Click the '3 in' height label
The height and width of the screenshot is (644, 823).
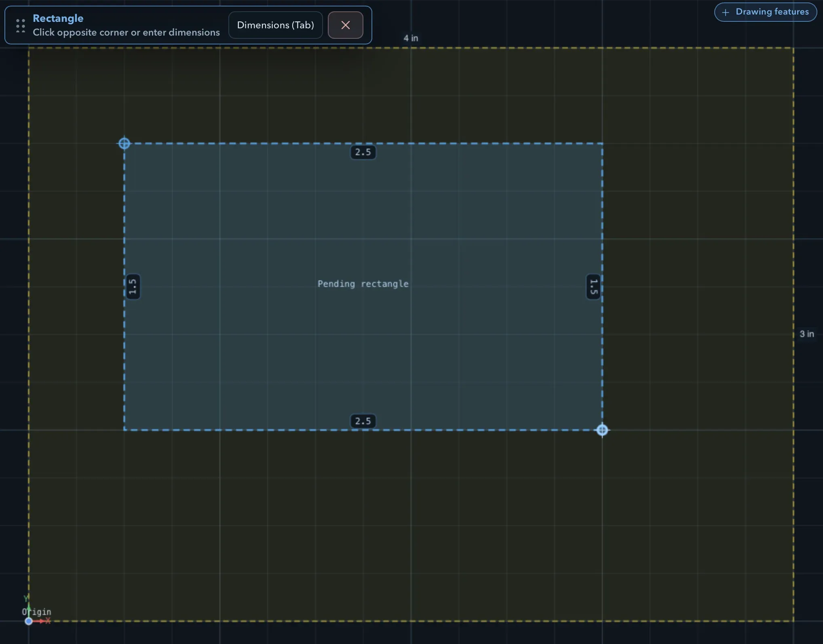(x=807, y=334)
